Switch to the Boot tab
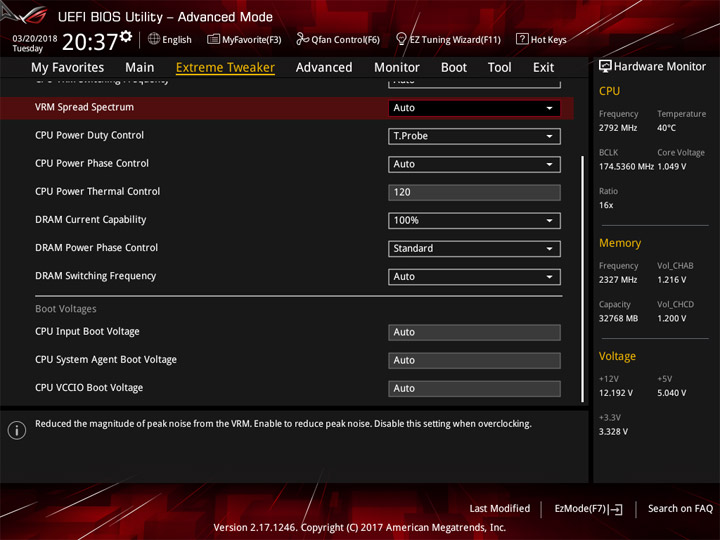This screenshot has height=540, width=720. pyautogui.click(x=454, y=68)
